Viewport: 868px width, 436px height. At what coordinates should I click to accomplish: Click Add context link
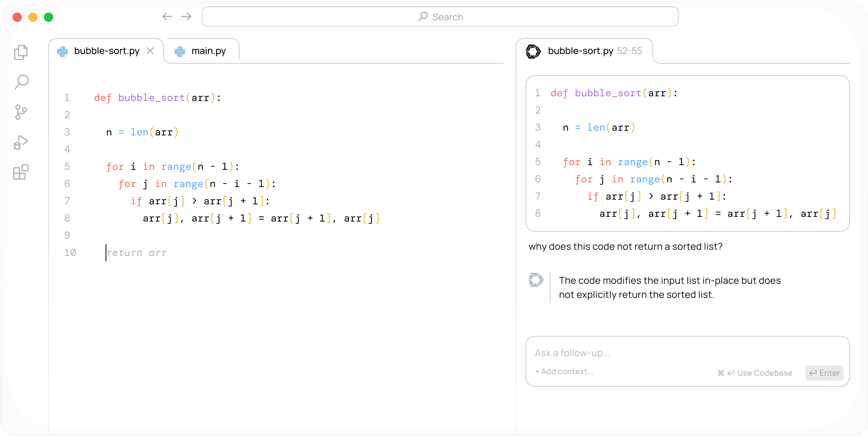[565, 371]
